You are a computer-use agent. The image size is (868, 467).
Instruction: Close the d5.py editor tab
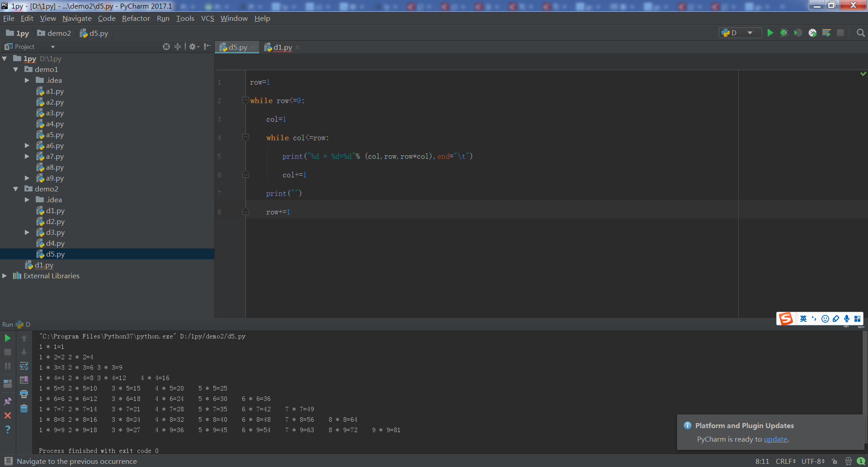[x=253, y=47]
